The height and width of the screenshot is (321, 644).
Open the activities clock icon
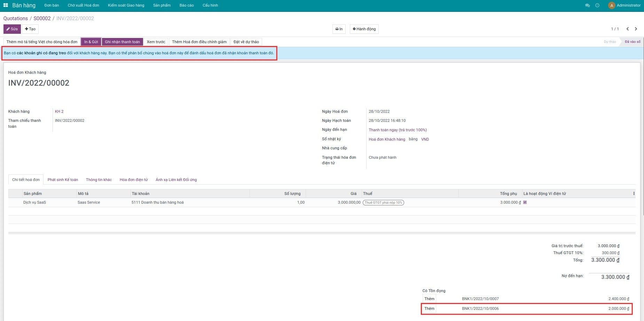click(597, 6)
